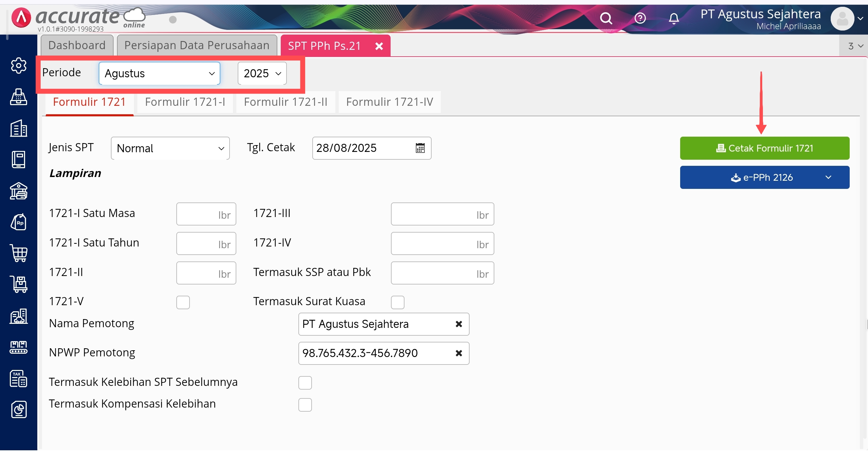
Task: Open the TAX module sidebar icon
Action: (x=18, y=378)
